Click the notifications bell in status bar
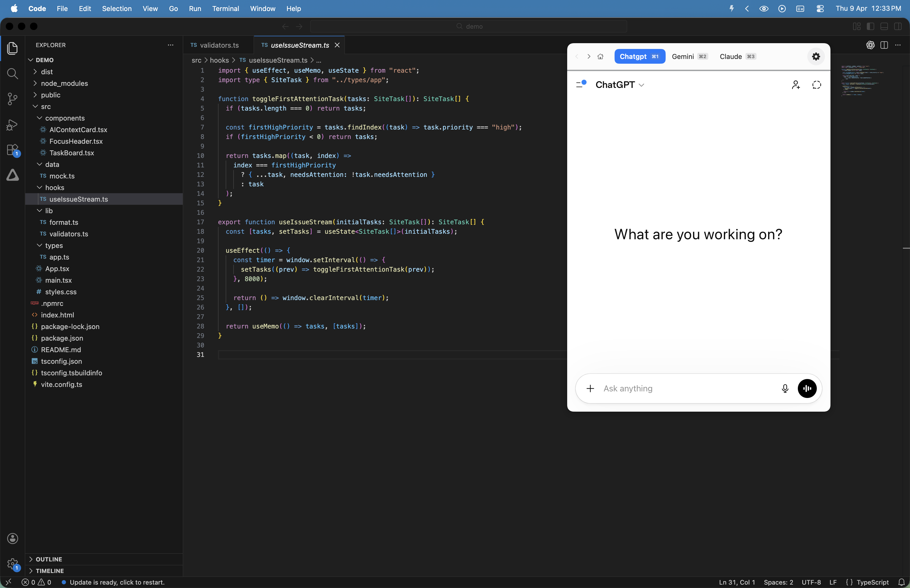This screenshot has height=588, width=910. coord(901,582)
